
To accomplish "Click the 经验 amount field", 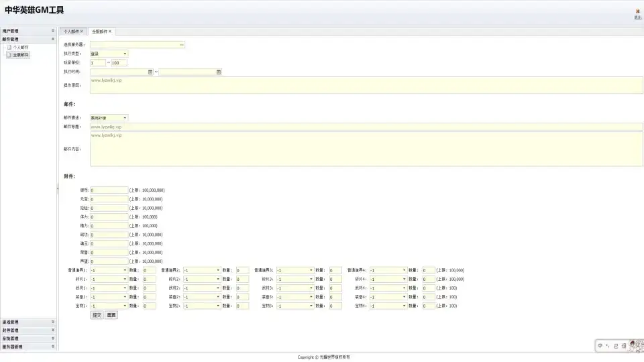I will 109,208.
